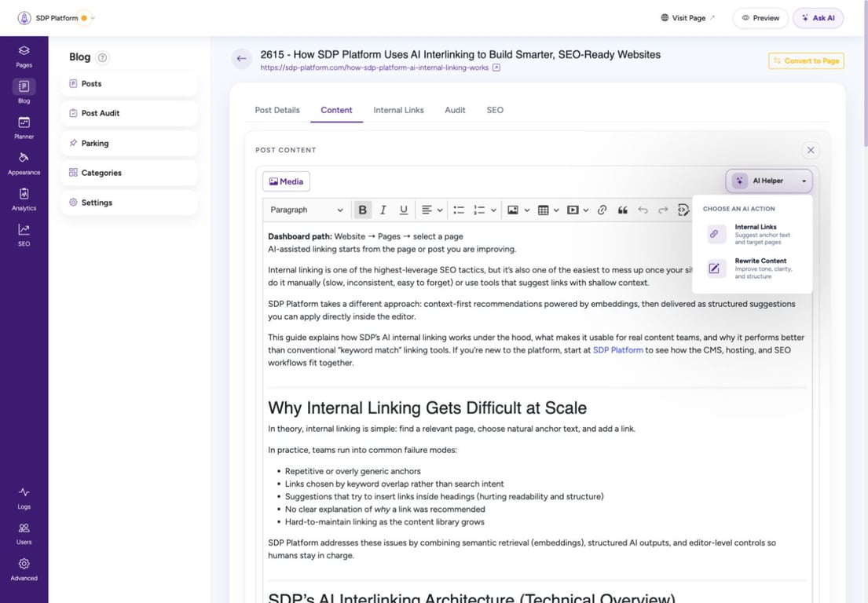Click the insert table icon
The image size is (868, 603).
click(x=543, y=210)
